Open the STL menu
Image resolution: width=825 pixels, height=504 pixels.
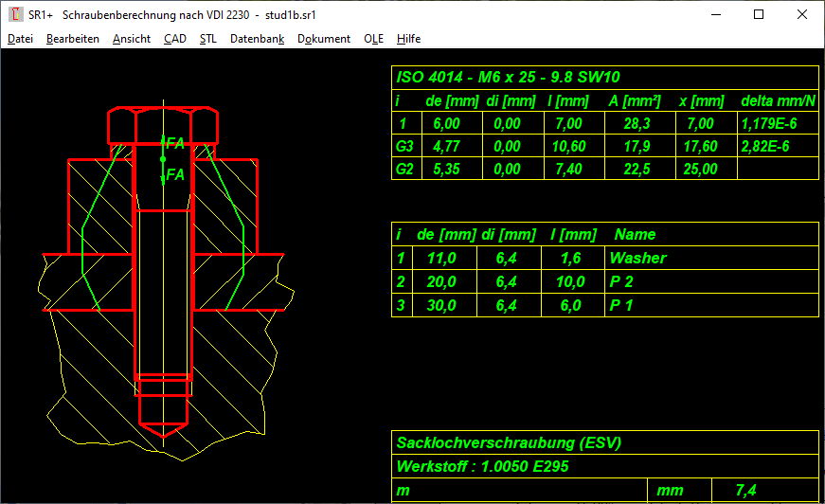207,39
